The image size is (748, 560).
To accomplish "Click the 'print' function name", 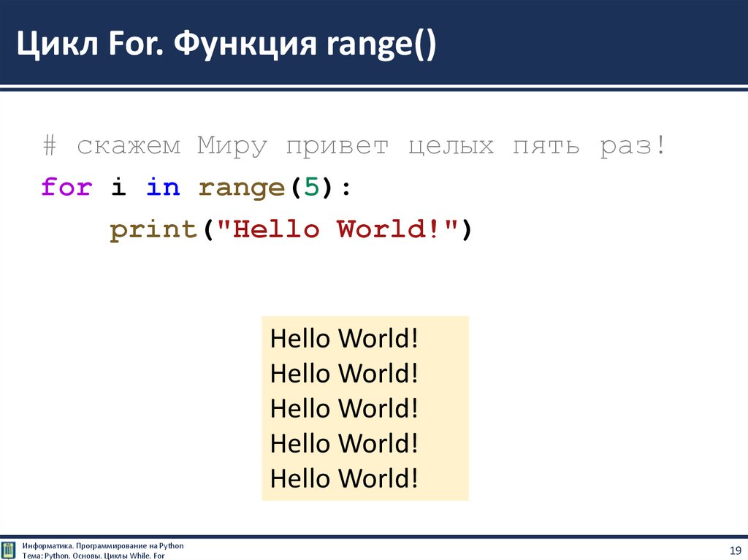I will point(153,231).
